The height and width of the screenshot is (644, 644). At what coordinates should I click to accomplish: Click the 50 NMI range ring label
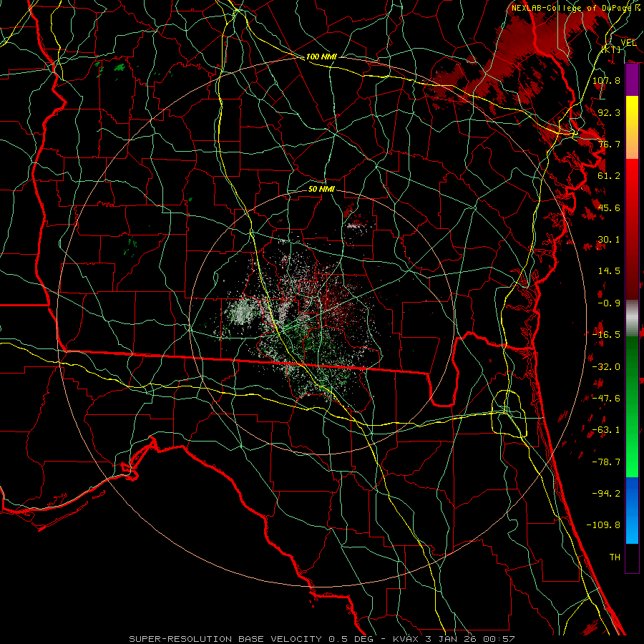click(321, 189)
